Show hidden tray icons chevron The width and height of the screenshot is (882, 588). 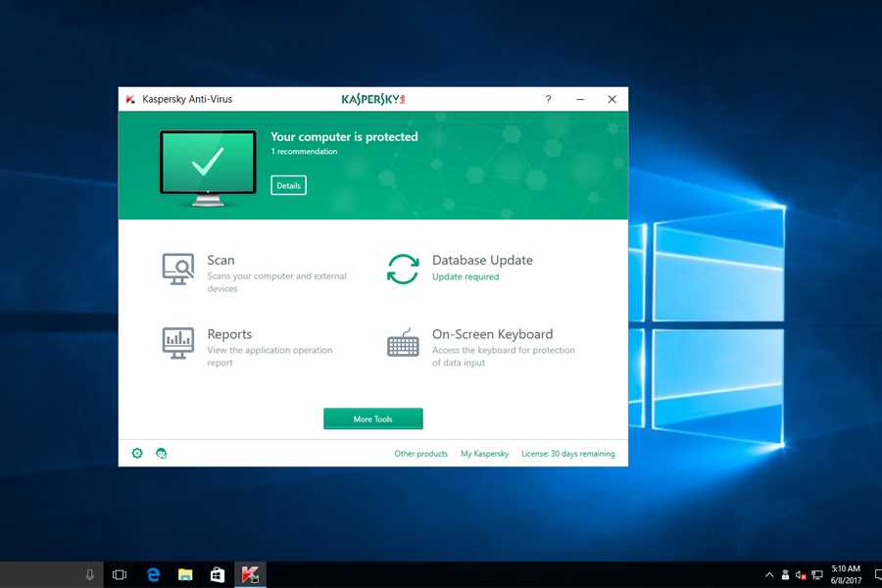769,575
